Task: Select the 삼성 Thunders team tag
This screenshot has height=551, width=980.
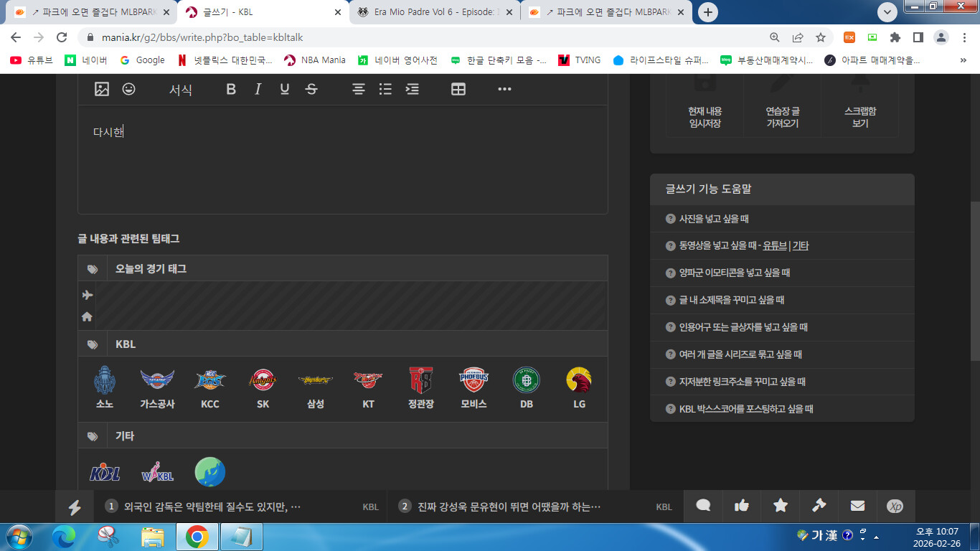Action: [x=316, y=387]
